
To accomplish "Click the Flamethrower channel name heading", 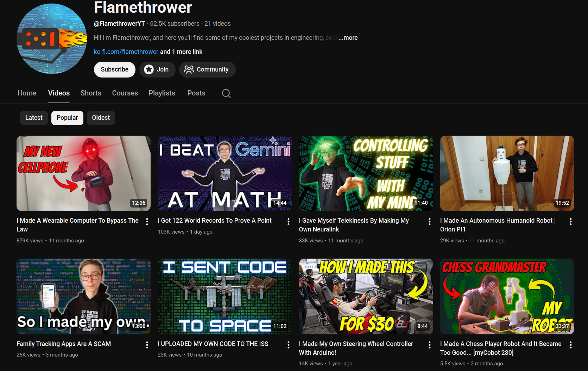I will [x=143, y=7].
